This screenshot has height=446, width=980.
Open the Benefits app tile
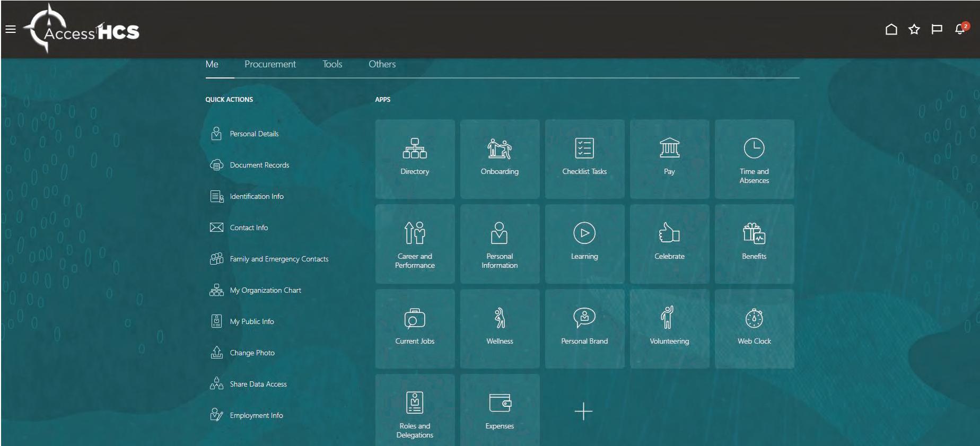tap(754, 244)
